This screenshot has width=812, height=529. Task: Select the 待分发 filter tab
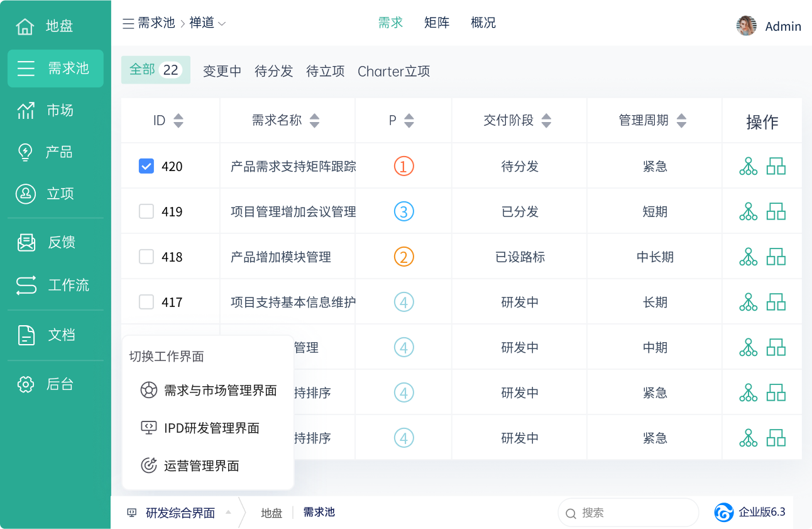tap(273, 71)
